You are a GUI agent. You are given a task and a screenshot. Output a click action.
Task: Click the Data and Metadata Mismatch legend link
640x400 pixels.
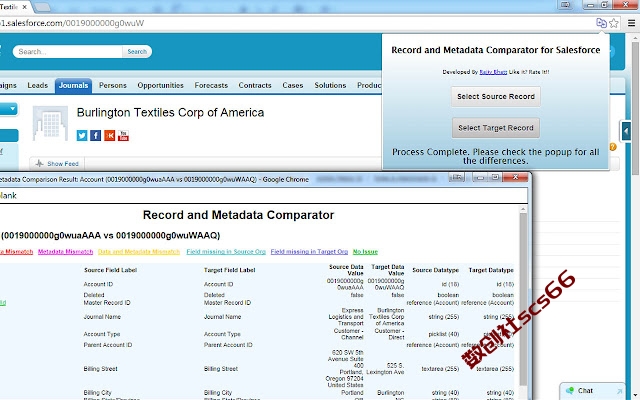click(139, 252)
